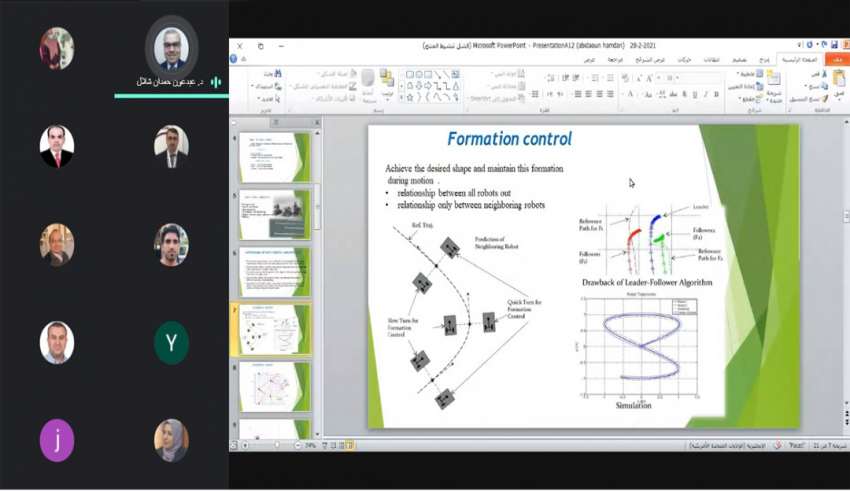Select the participant avatar labeled Y

coord(171,343)
